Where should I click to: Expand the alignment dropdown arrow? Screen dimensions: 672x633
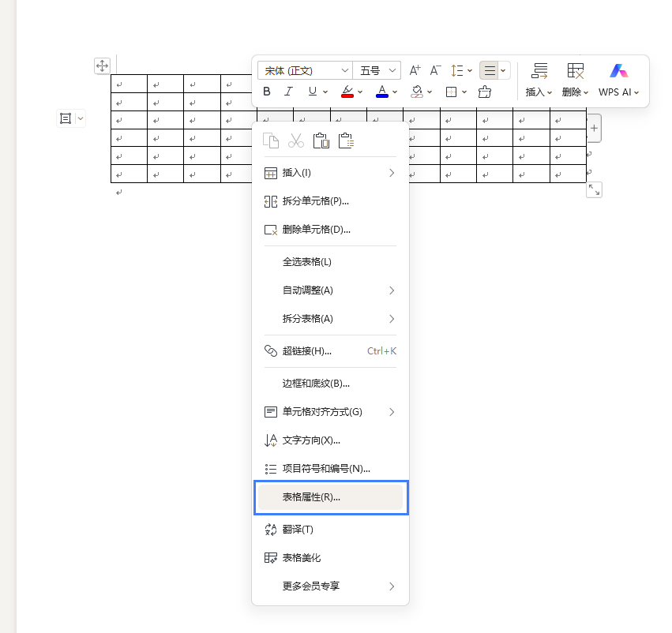503,71
